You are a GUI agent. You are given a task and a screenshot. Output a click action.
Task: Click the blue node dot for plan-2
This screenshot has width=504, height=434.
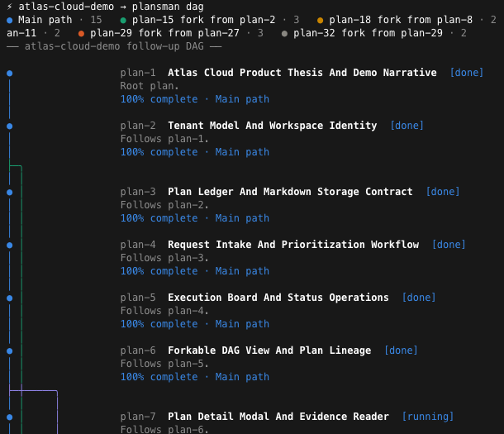pos(10,126)
